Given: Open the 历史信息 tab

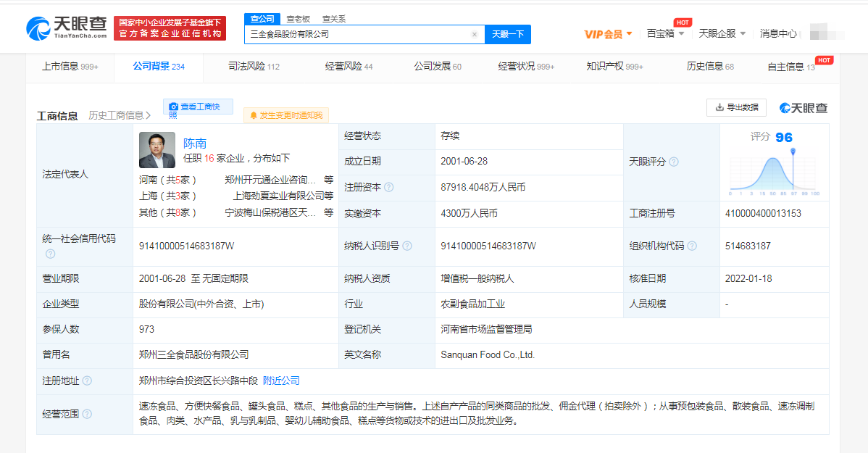Looking at the screenshot, I should [710, 67].
